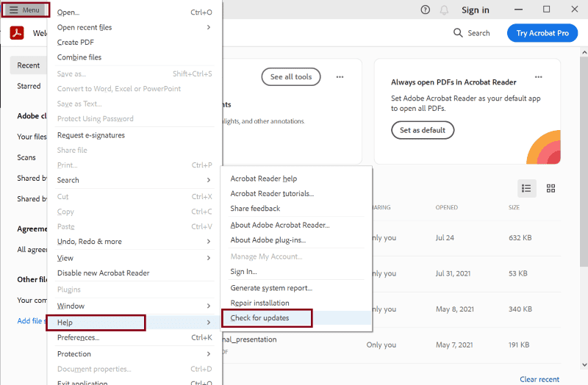Click the Jul 24 opened date
588x385 pixels.
[445, 237]
